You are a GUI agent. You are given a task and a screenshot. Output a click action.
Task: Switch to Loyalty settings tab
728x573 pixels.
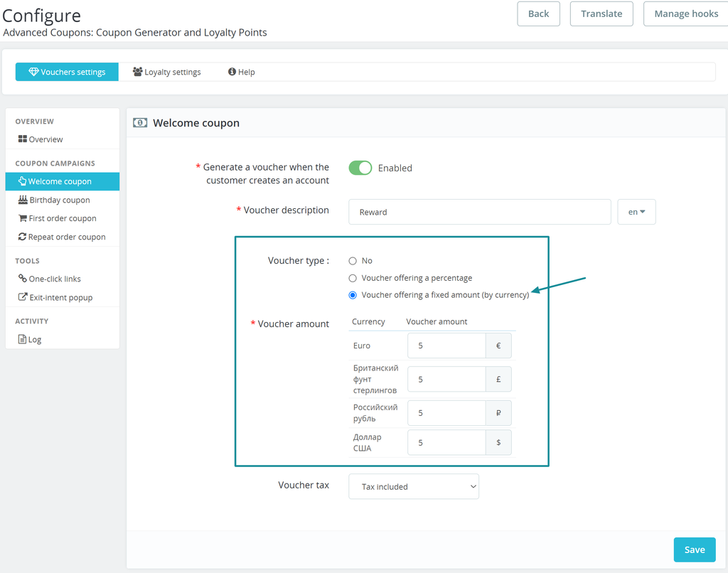(x=166, y=72)
